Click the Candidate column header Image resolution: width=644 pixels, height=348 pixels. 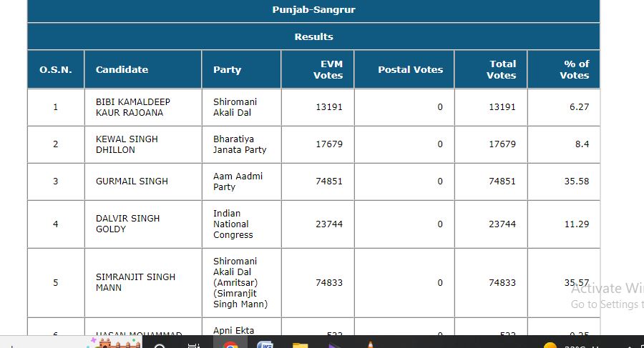point(122,69)
